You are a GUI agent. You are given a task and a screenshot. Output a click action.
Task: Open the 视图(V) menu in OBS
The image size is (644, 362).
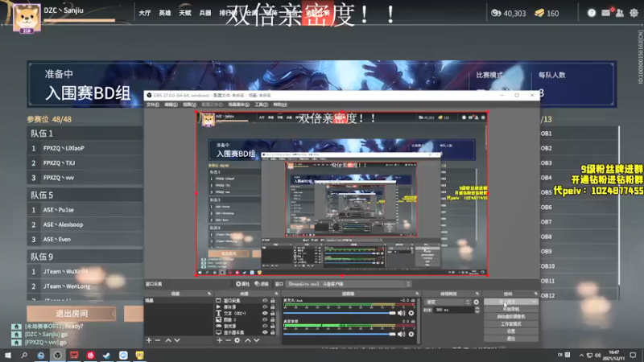(x=189, y=105)
